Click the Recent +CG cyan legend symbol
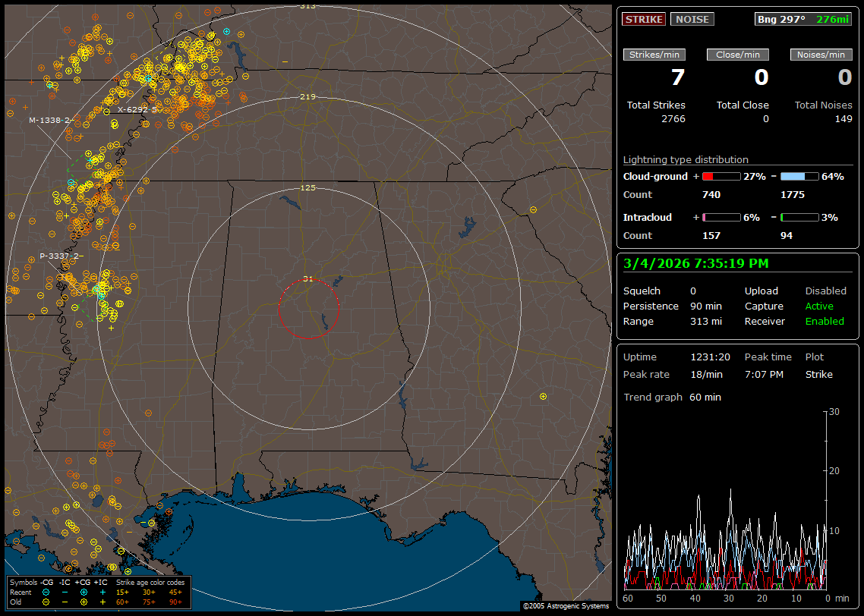This screenshot has width=864, height=616. (x=84, y=592)
